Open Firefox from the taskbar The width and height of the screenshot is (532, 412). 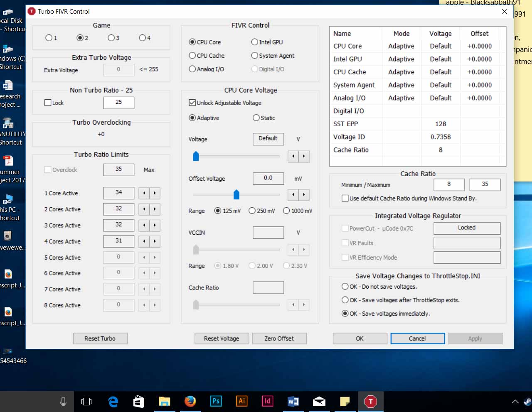(190, 401)
